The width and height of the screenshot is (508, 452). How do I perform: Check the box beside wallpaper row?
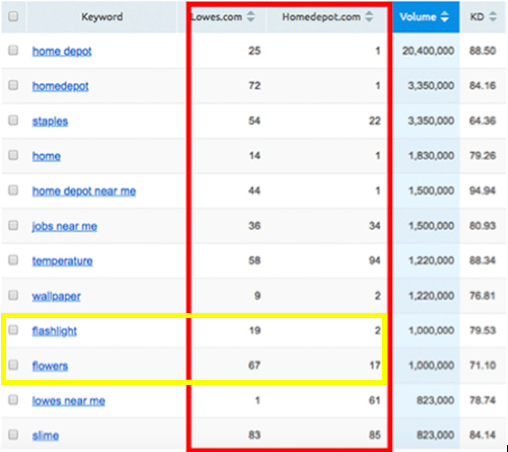point(13,295)
